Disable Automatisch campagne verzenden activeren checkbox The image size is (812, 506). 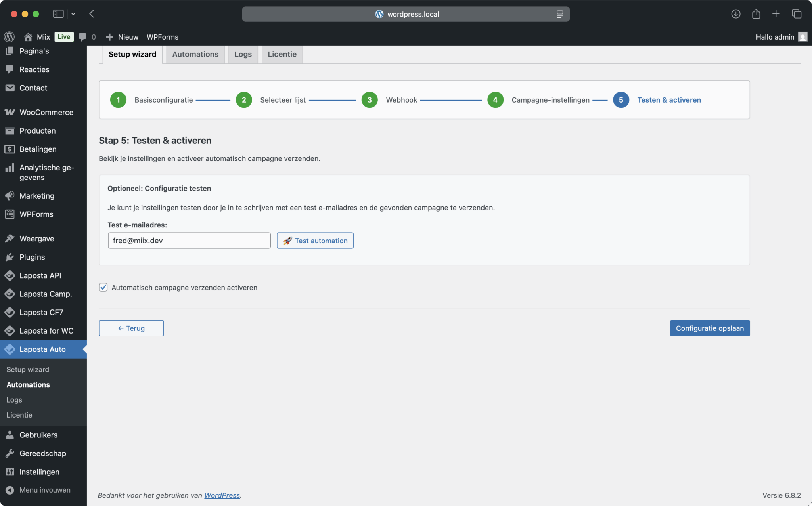point(103,287)
